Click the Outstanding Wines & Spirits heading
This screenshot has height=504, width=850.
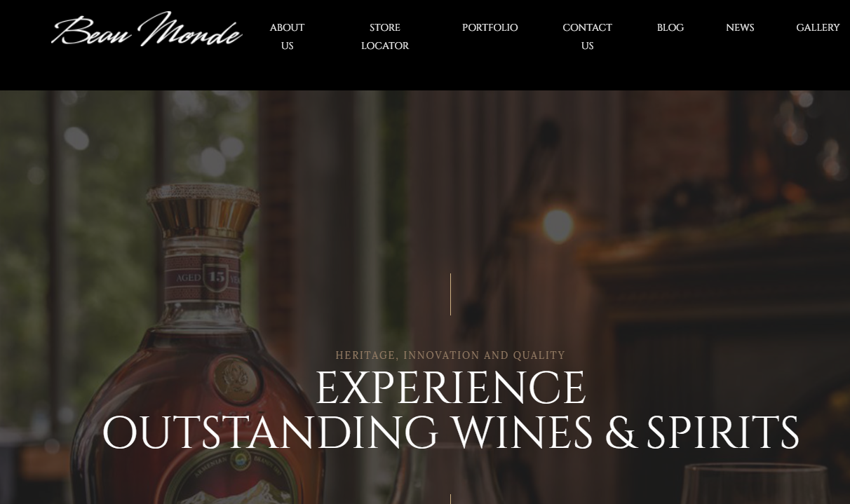(450, 433)
